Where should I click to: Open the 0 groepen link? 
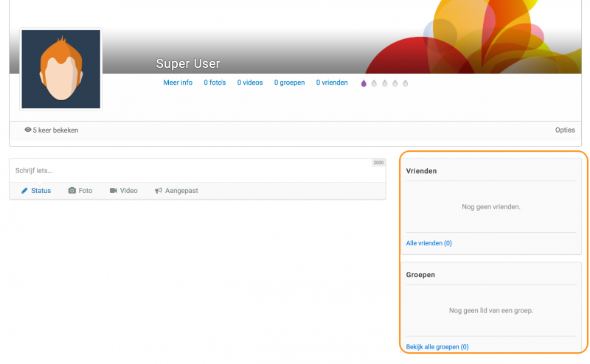[x=289, y=83]
